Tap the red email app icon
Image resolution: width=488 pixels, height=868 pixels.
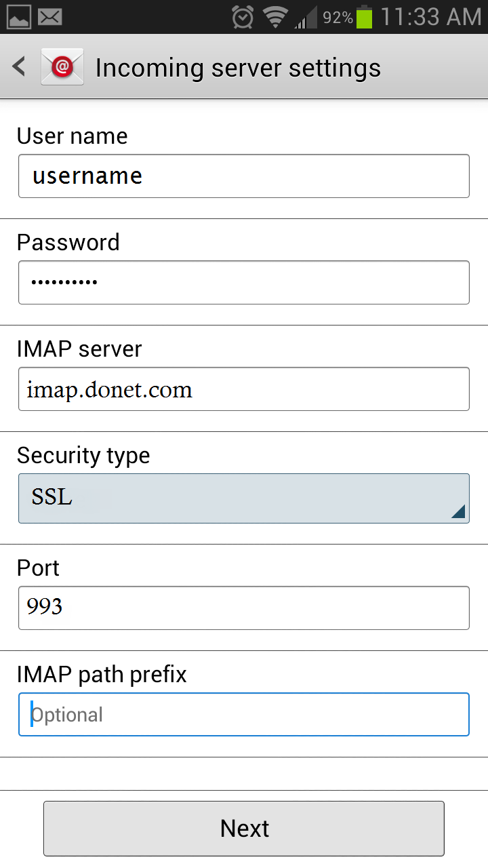pos(62,66)
